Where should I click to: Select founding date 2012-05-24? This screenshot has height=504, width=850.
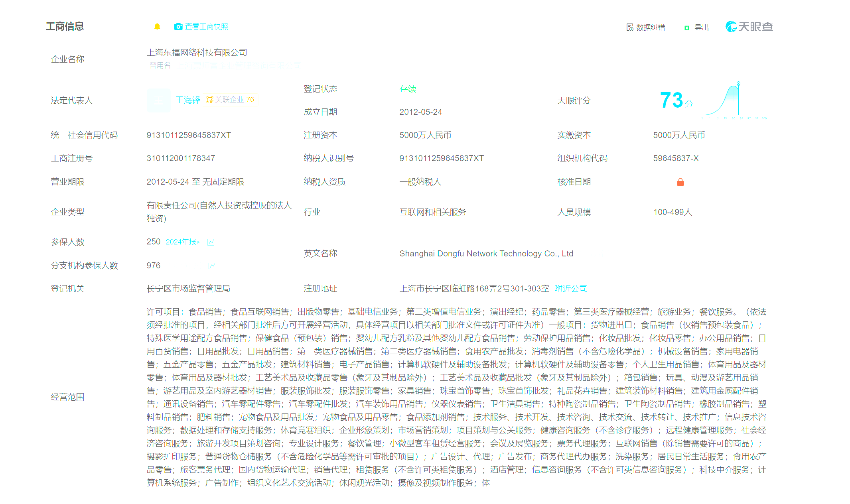pyautogui.click(x=421, y=112)
